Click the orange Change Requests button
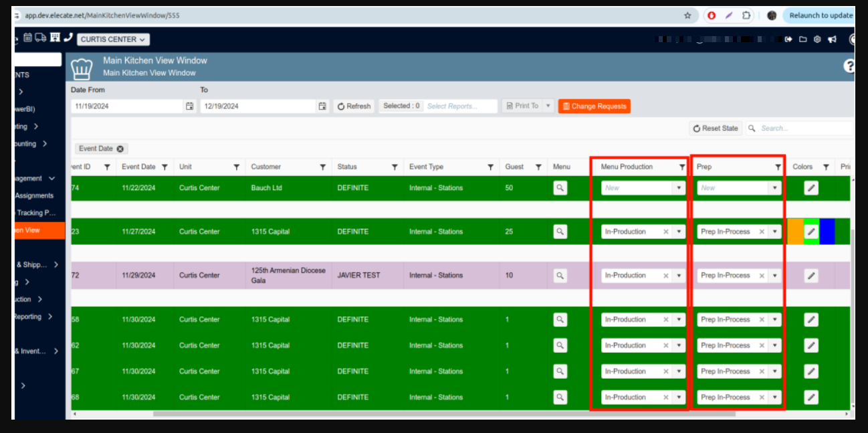The image size is (868, 433). (594, 106)
